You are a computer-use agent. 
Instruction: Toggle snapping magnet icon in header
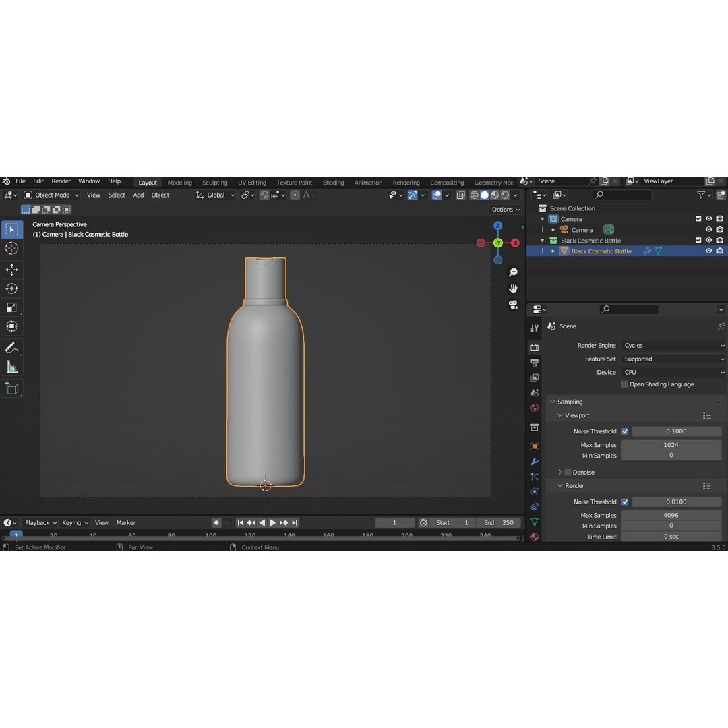point(264,195)
